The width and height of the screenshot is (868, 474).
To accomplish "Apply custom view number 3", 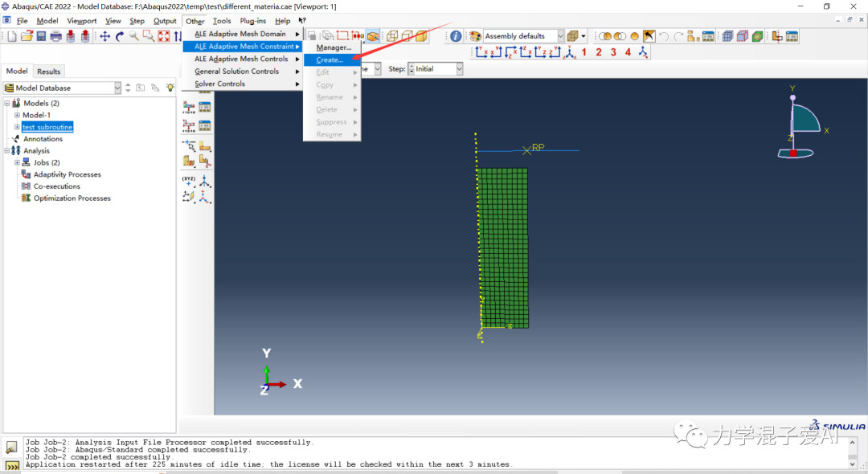I will point(613,52).
